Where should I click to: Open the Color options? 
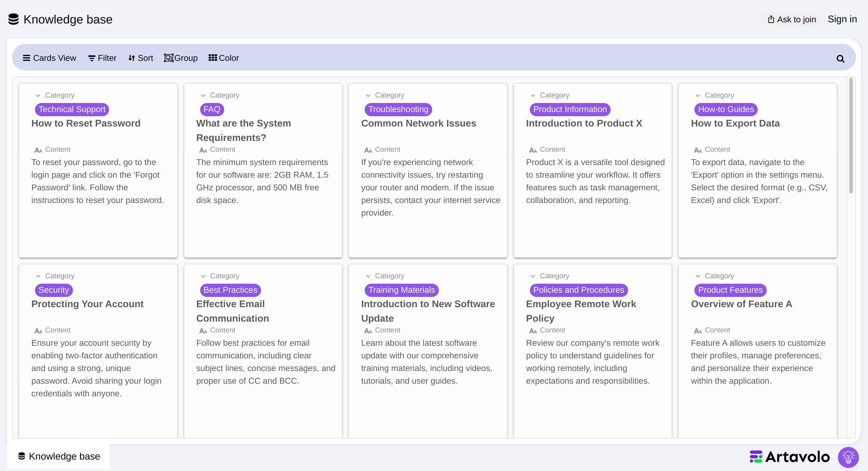pyautogui.click(x=224, y=58)
